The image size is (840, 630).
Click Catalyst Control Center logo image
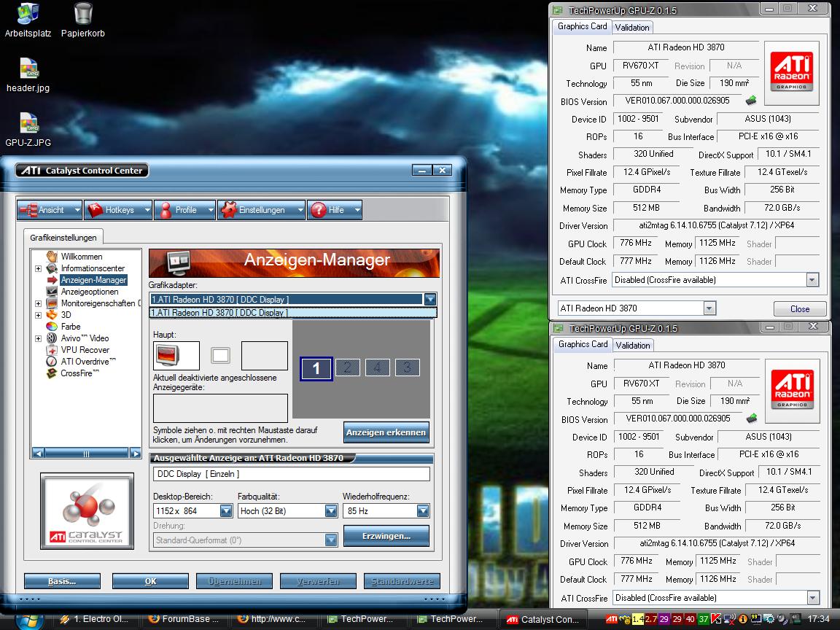tap(87, 511)
